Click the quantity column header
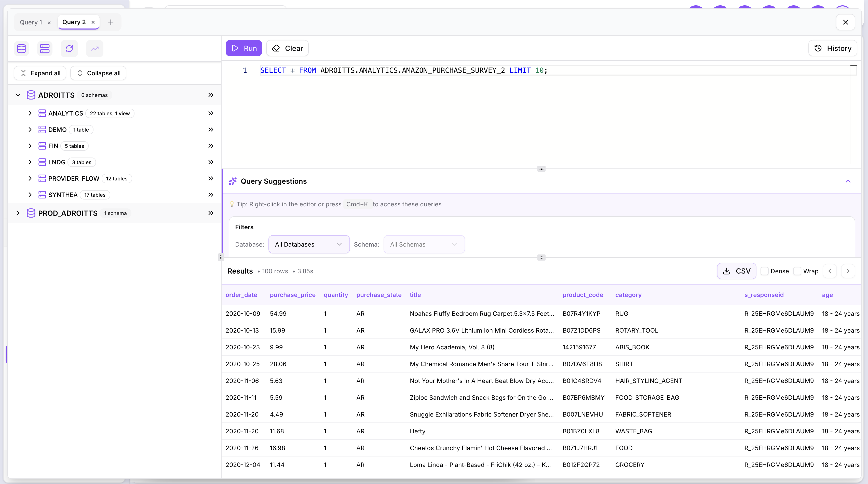868x484 pixels. pyautogui.click(x=336, y=295)
